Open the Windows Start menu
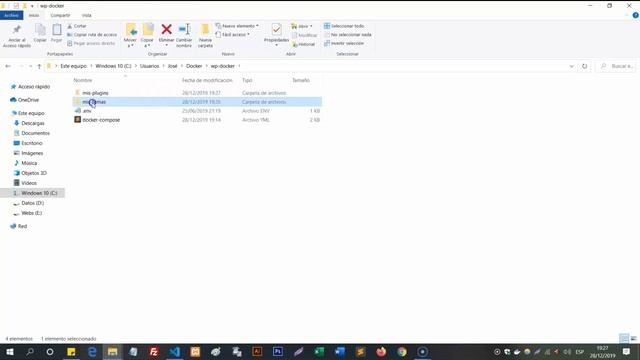The image size is (640, 360). click(x=10, y=352)
